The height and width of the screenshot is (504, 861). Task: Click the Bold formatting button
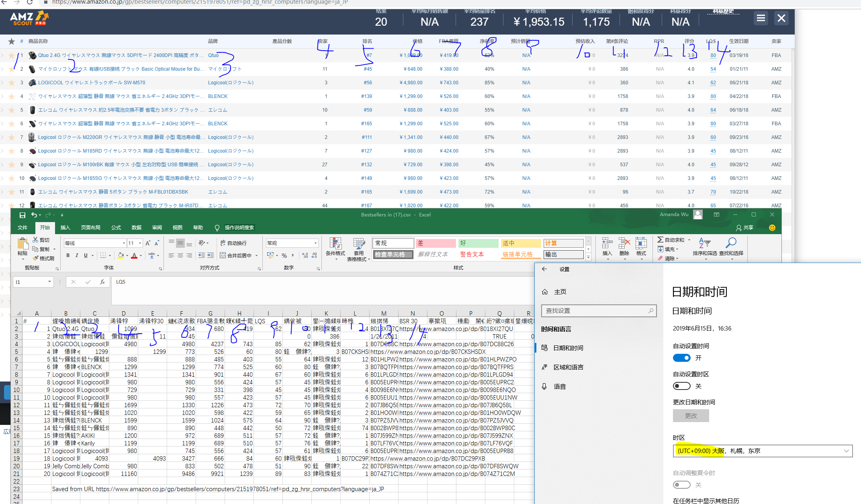(x=68, y=255)
